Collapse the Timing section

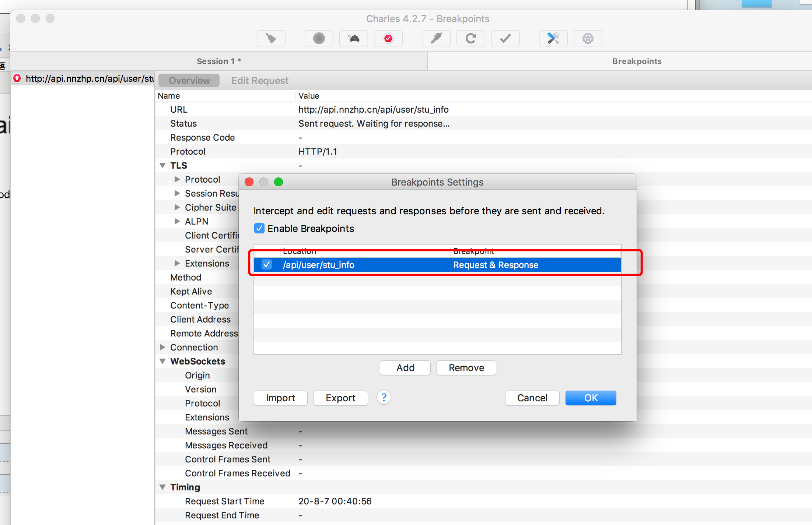(162, 487)
